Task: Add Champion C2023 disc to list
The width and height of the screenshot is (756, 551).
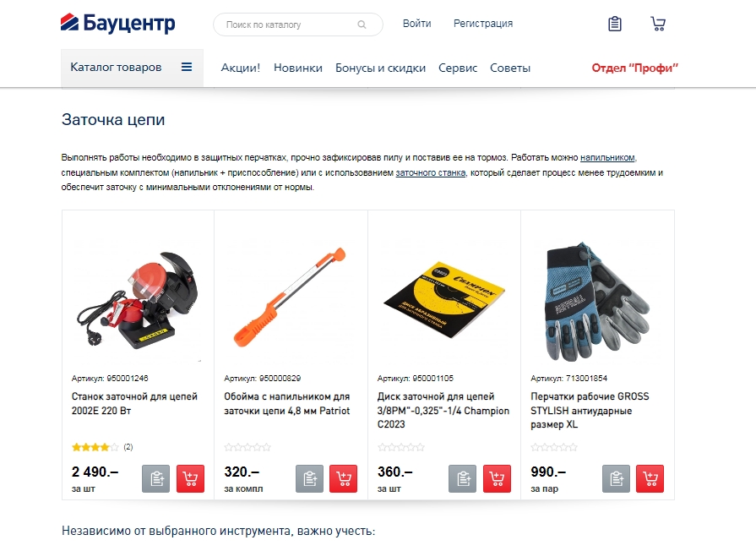Action: (462, 478)
